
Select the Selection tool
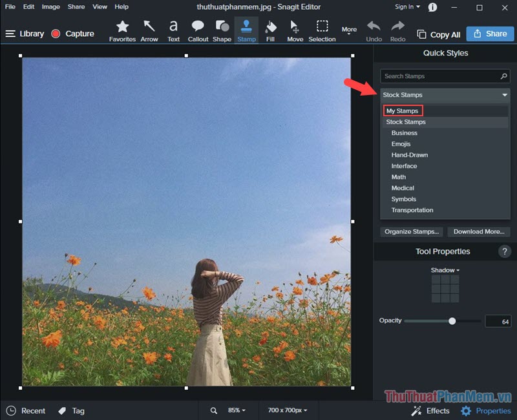click(322, 29)
